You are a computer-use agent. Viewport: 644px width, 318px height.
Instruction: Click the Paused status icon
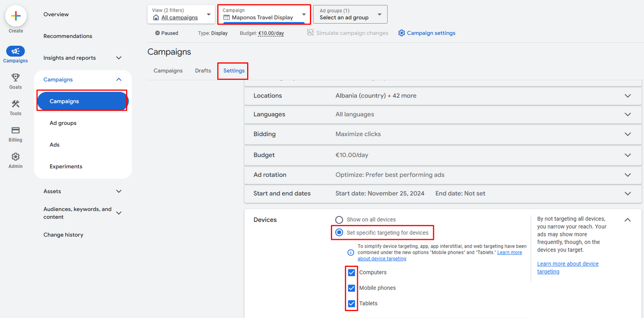point(157,33)
